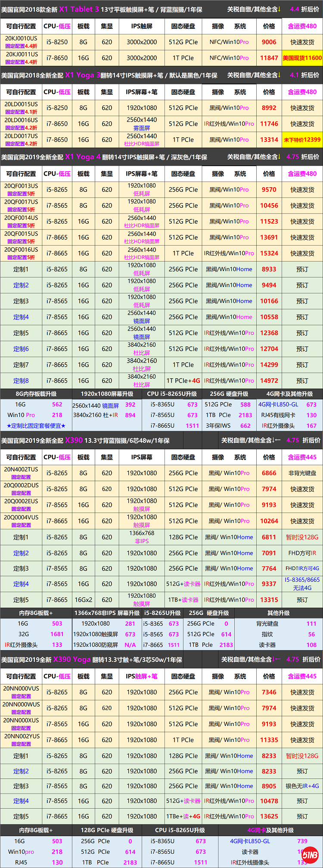Select model number 20Q0004VUS

[21, 517]
